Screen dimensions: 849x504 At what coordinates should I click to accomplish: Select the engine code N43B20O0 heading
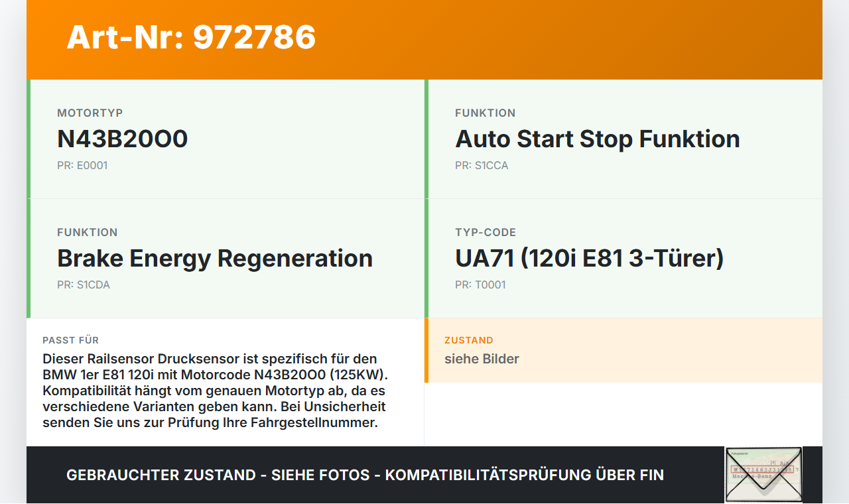[123, 139]
